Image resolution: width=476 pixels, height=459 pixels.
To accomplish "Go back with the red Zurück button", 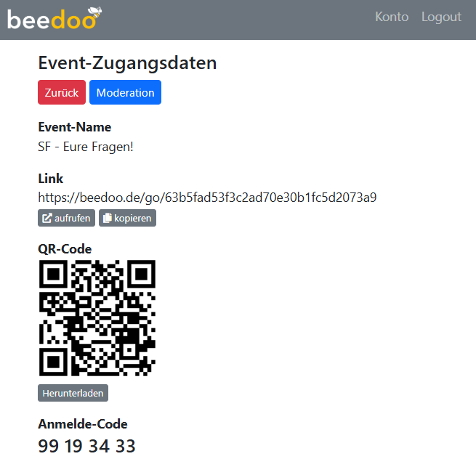I will 62,92.
